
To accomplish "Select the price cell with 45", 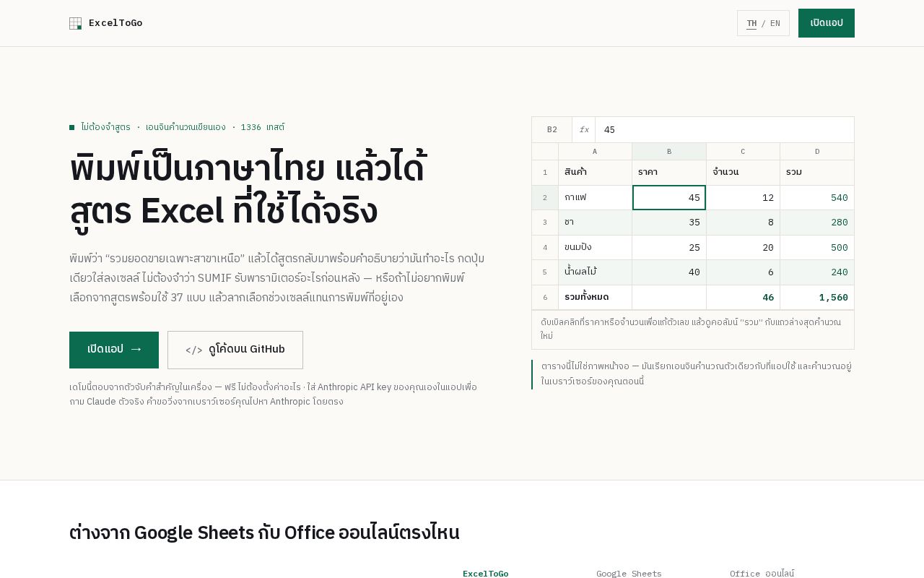I will (x=669, y=198).
